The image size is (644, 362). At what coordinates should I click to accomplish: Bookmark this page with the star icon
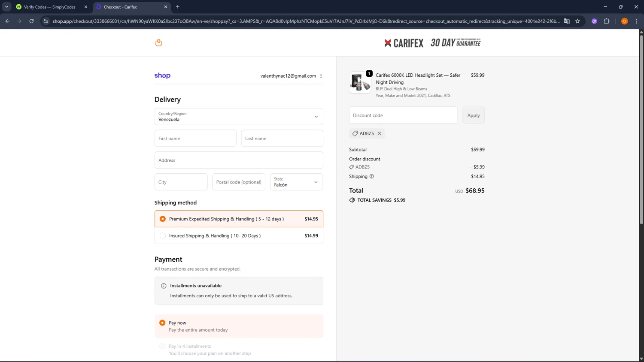577,21
